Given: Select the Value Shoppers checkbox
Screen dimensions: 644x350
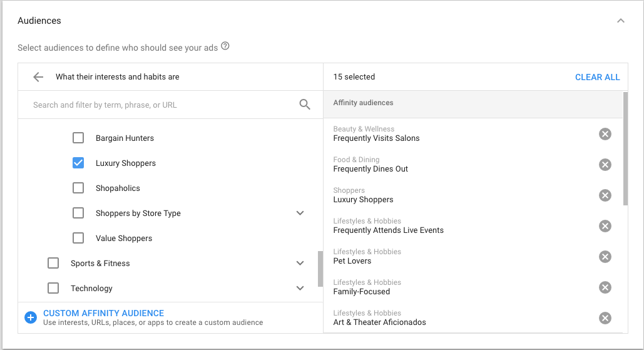Looking at the screenshot, I should tap(78, 239).
